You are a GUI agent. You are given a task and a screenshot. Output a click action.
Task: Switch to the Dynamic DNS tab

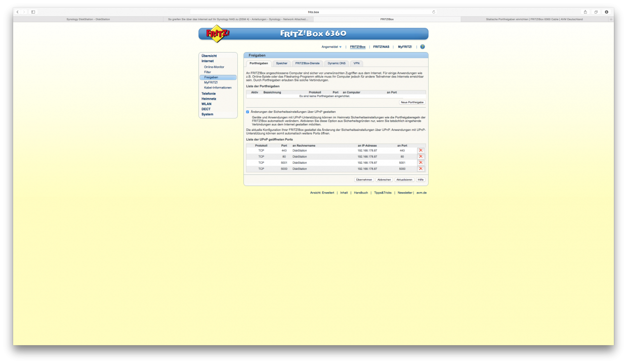coord(337,63)
